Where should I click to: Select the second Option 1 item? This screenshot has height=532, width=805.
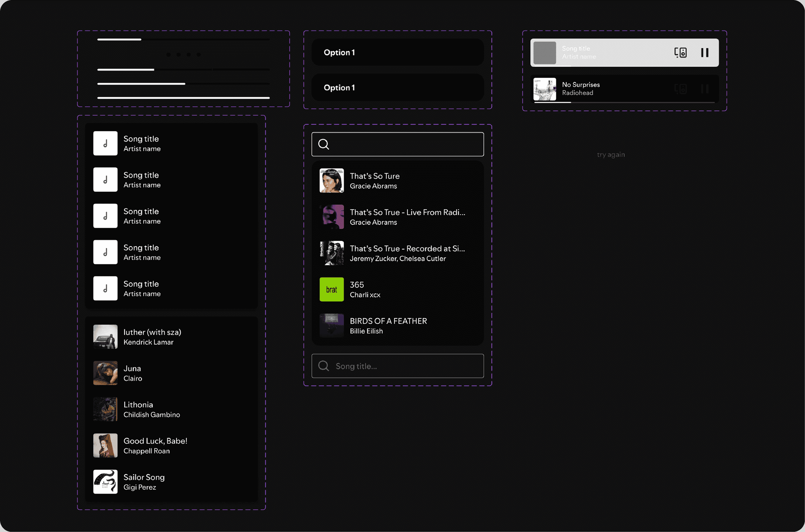[x=397, y=88]
